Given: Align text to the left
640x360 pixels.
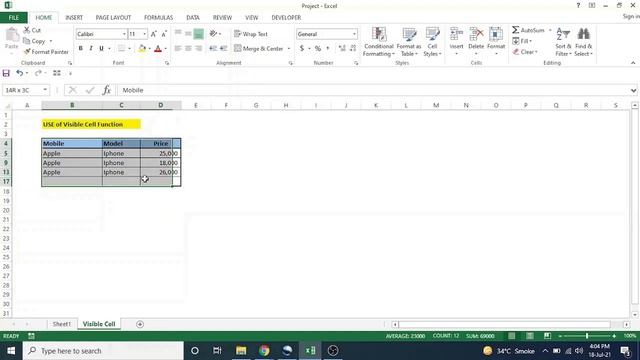Looking at the screenshot, I should (x=178, y=49).
